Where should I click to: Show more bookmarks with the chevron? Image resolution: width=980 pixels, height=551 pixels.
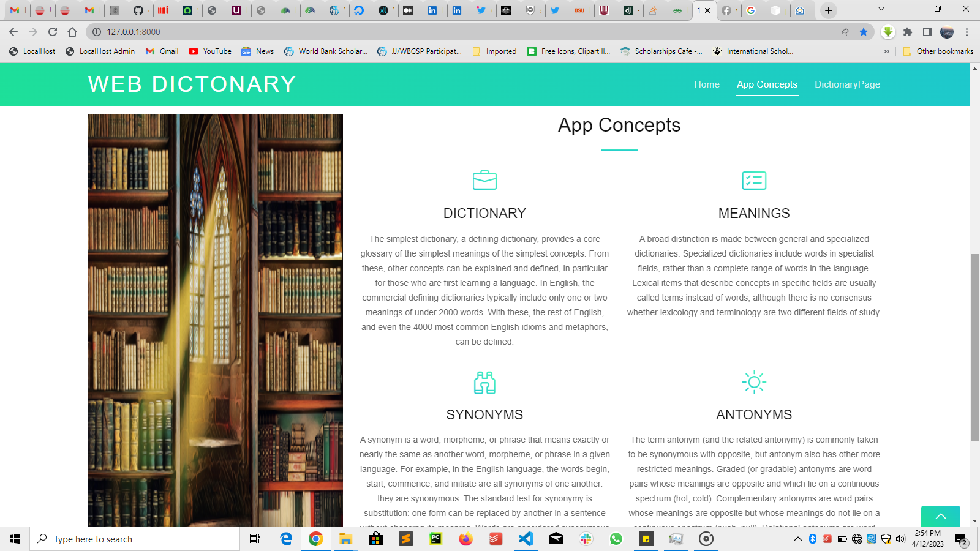tap(887, 51)
